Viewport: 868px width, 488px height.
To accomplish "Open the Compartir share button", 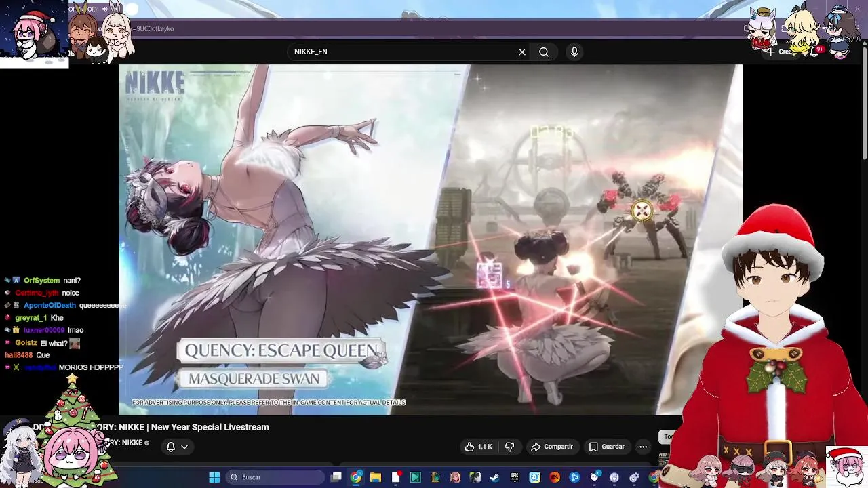I will (552, 447).
